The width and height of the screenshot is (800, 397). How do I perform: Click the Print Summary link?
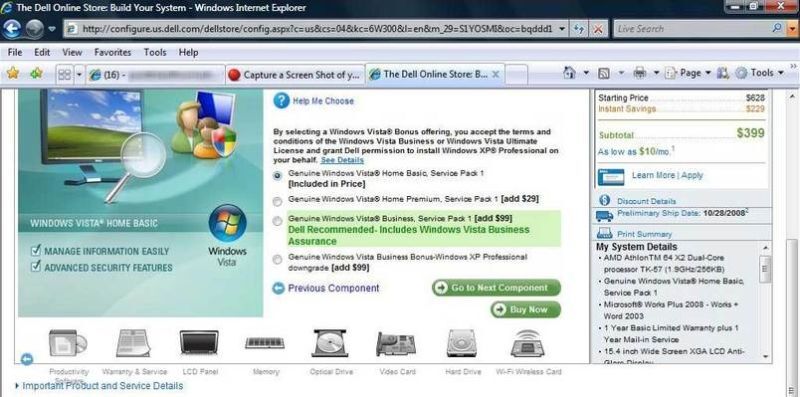pos(644,234)
